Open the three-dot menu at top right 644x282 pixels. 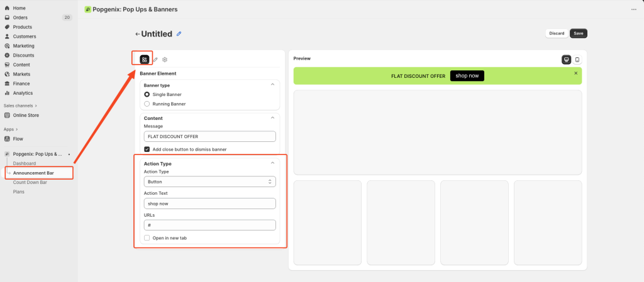[x=634, y=9]
